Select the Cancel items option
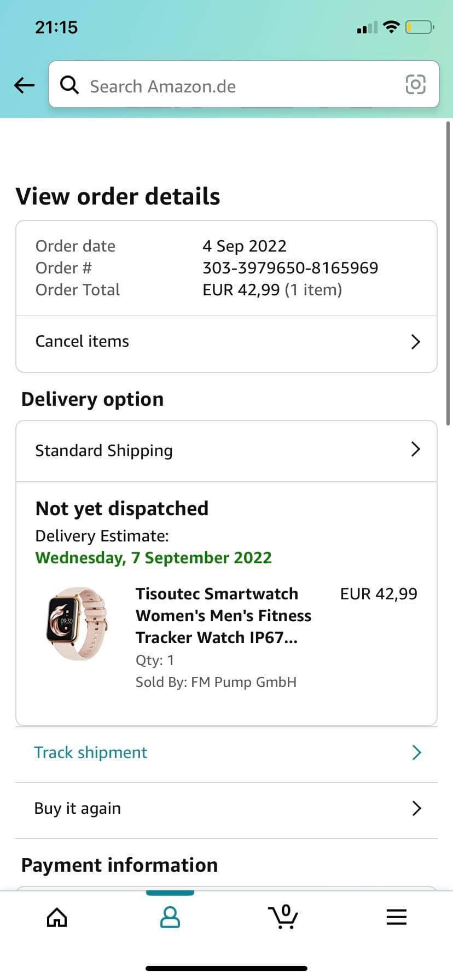Image resolution: width=453 pixels, height=980 pixels. (x=82, y=341)
